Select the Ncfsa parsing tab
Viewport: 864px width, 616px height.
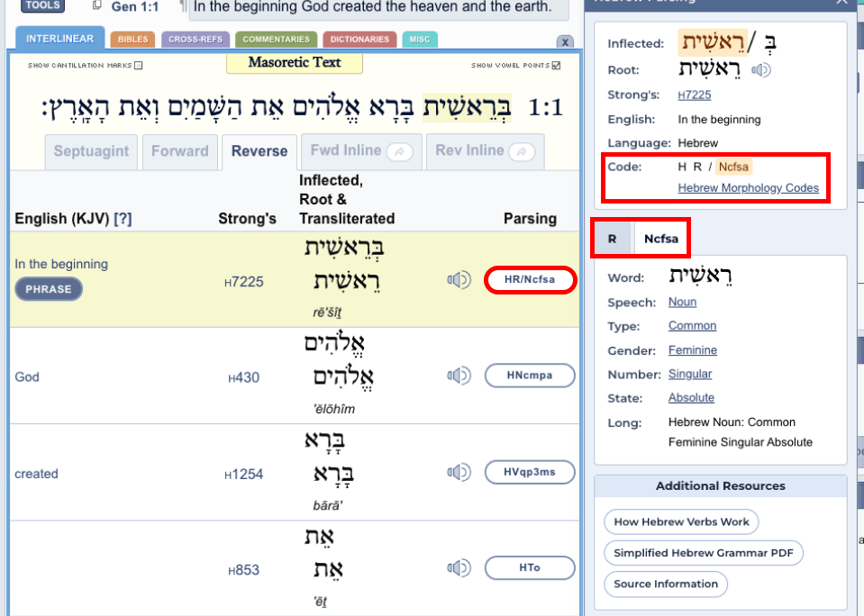click(x=660, y=240)
